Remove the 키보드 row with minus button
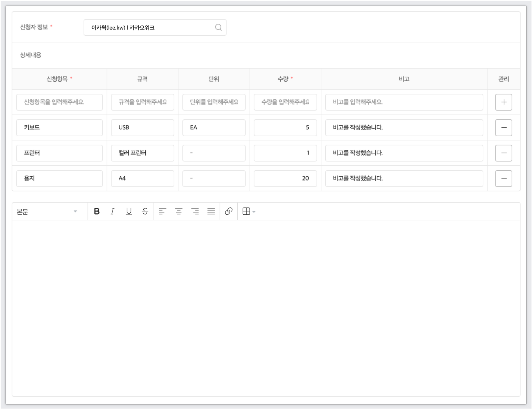The image size is (532, 409). (x=504, y=128)
